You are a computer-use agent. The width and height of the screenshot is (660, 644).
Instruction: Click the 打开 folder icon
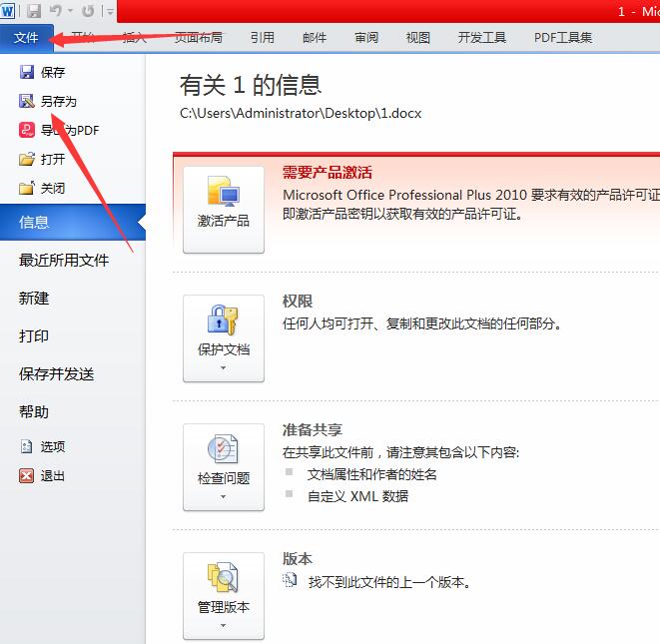click(x=27, y=159)
